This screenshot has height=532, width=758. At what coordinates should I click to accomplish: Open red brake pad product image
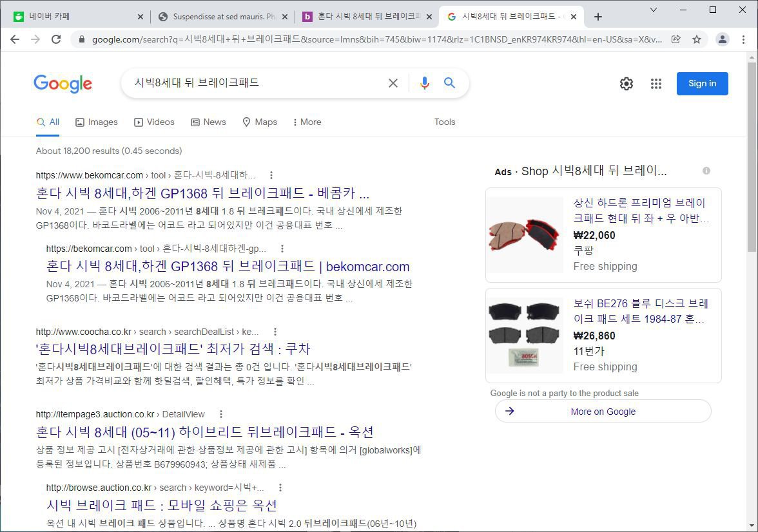coord(525,235)
